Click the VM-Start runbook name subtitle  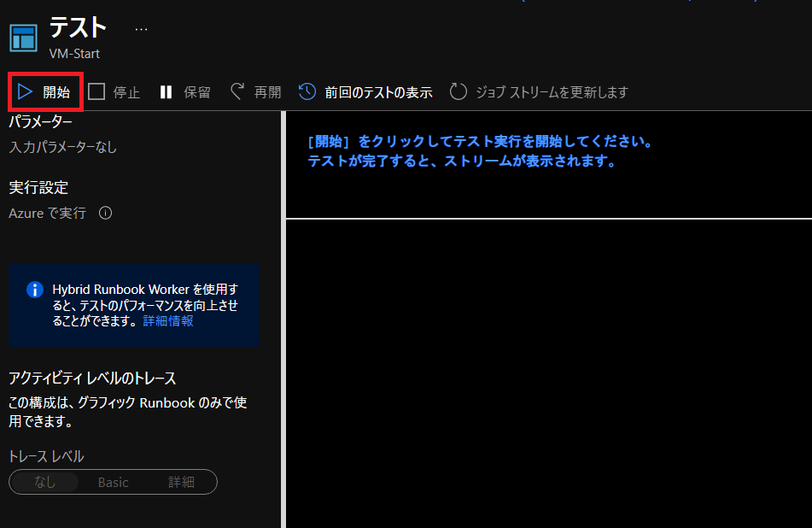[x=74, y=53]
